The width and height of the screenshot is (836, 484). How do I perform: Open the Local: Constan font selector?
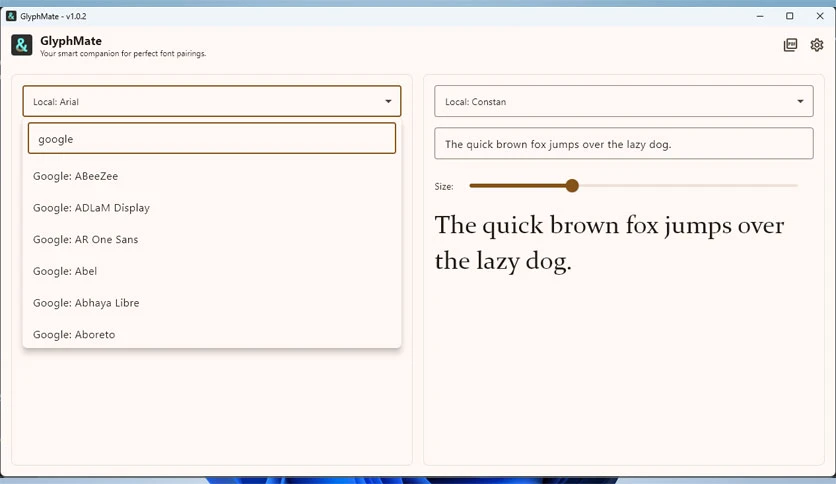(x=624, y=101)
